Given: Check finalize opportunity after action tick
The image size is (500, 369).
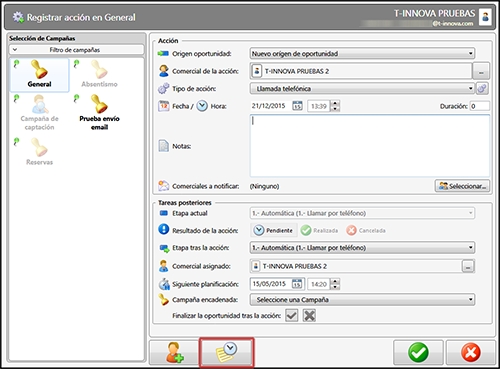Looking at the screenshot, I should [292, 315].
